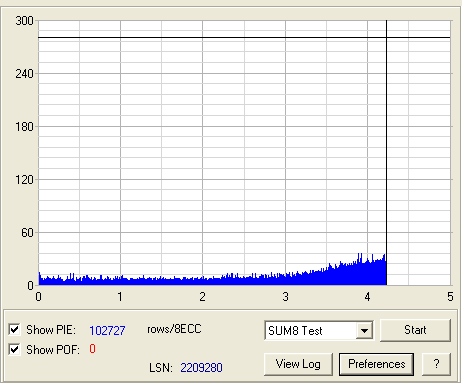Open the Preferences dialog
The image size is (462, 384).
click(377, 364)
